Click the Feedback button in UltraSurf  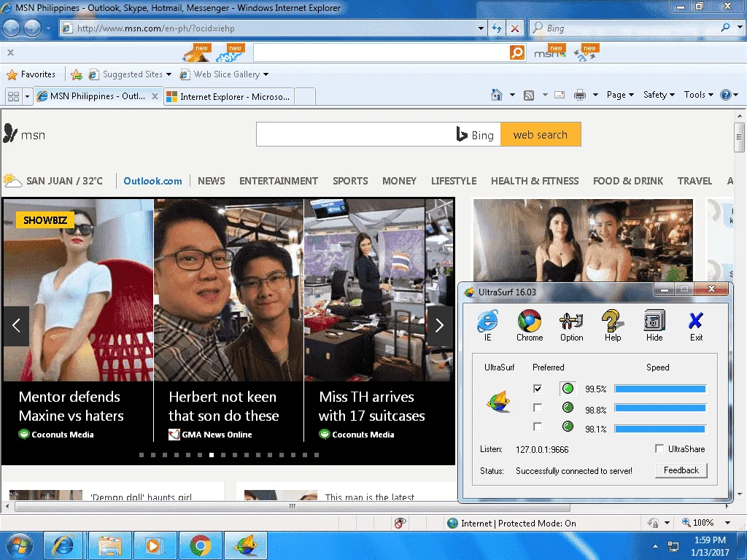[681, 470]
